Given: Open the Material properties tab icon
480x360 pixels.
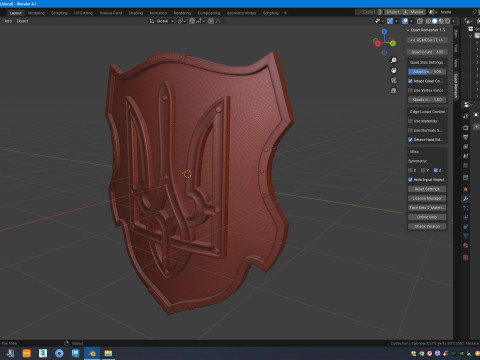Looking at the screenshot, I should pyautogui.click(x=466, y=246).
